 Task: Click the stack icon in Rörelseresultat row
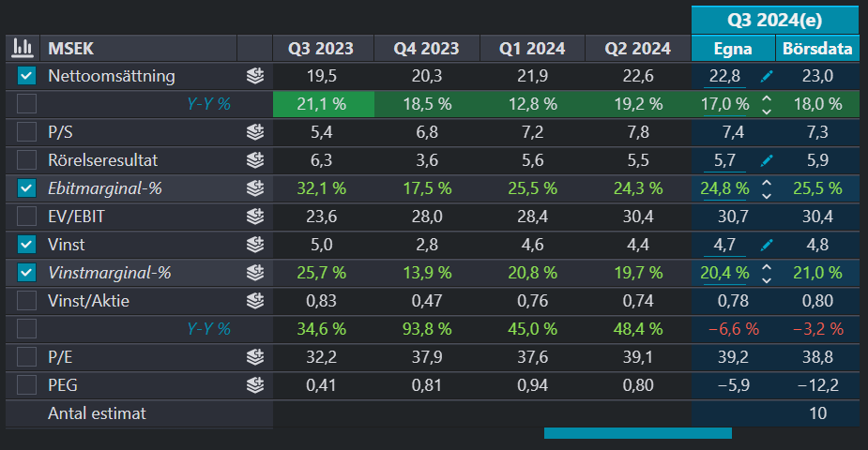pyautogui.click(x=255, y=160)
